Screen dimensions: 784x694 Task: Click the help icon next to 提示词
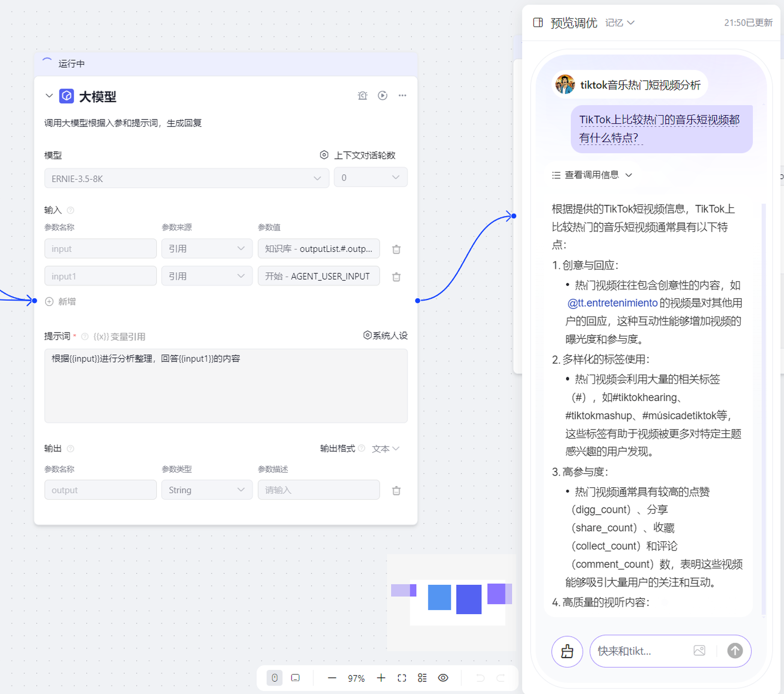tap(85, 336)
